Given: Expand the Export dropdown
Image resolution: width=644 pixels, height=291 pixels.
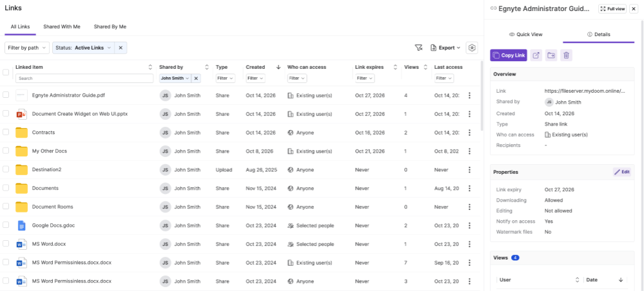Looking at the screenshot, I should coord(445,48).
